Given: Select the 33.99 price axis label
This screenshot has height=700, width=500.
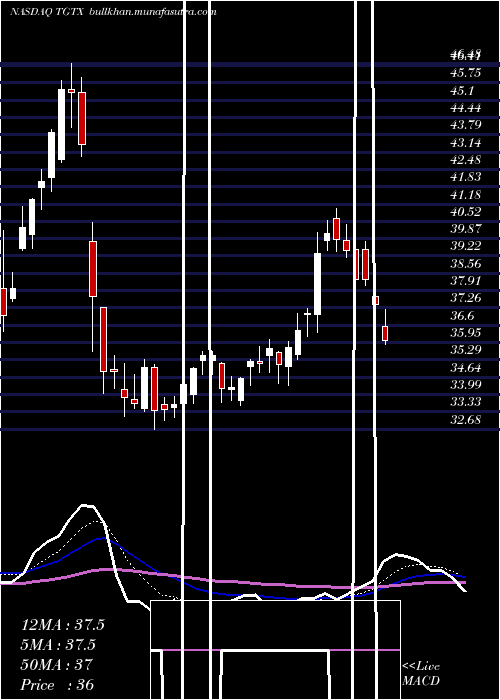Looking at the screenshot, I should pos(466,385).
